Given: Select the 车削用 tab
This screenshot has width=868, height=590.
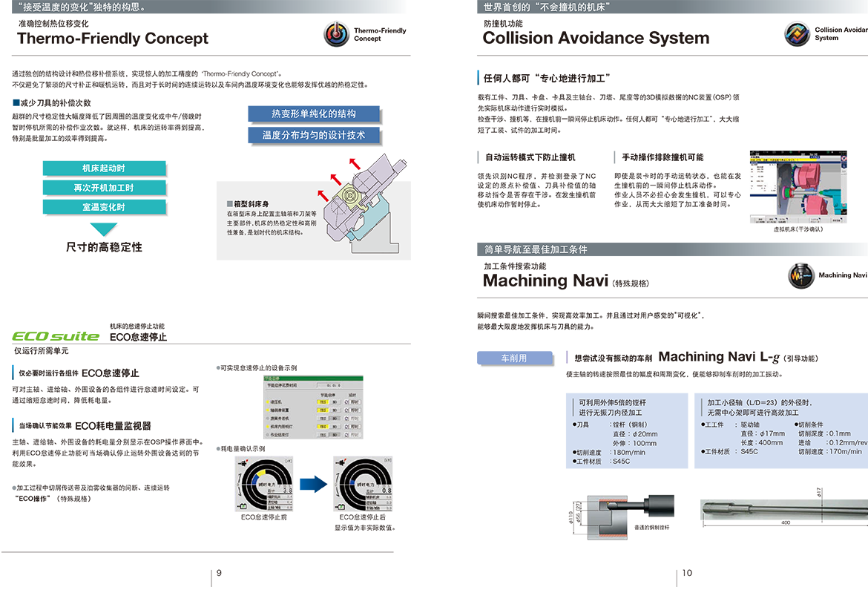Looking at the screenshot, I should 513,358.
